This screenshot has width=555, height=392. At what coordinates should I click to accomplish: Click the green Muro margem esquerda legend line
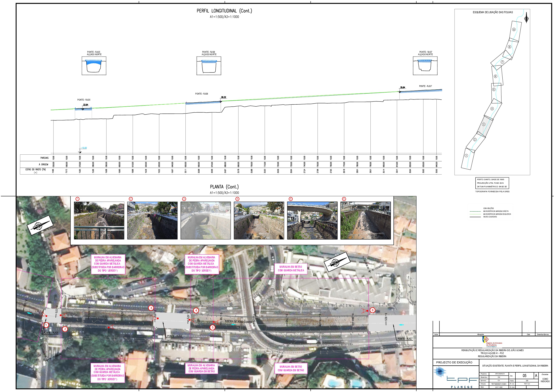[476, 214]
